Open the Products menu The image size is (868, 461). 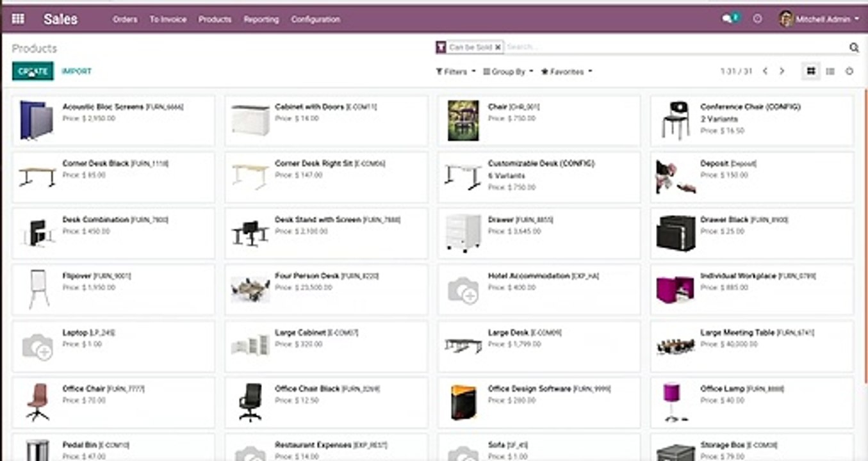point(215,19)
